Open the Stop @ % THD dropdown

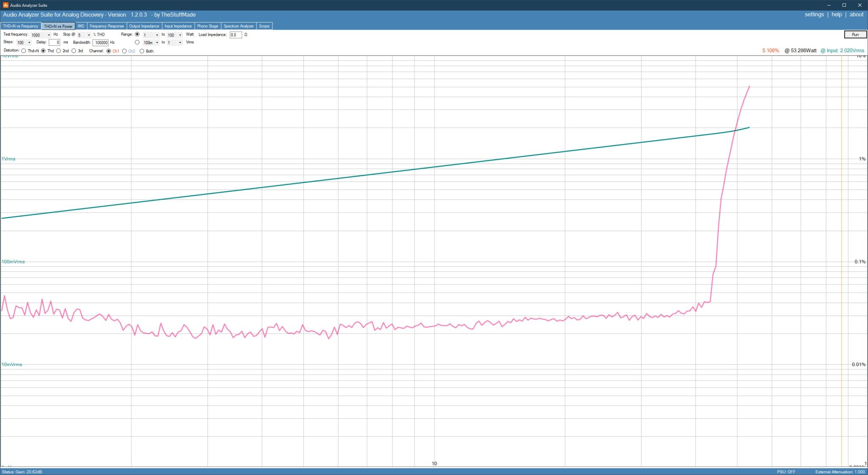89,35
